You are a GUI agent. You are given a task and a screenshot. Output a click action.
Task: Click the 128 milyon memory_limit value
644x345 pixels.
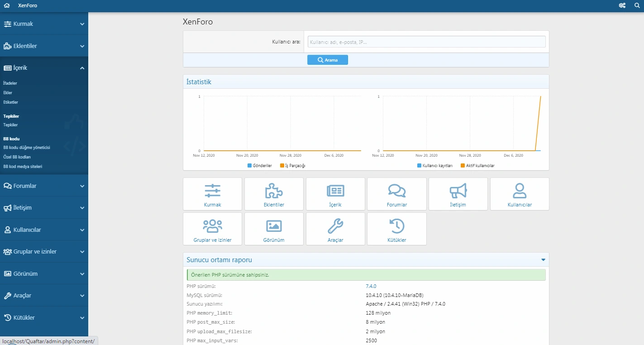click(378, 313)
